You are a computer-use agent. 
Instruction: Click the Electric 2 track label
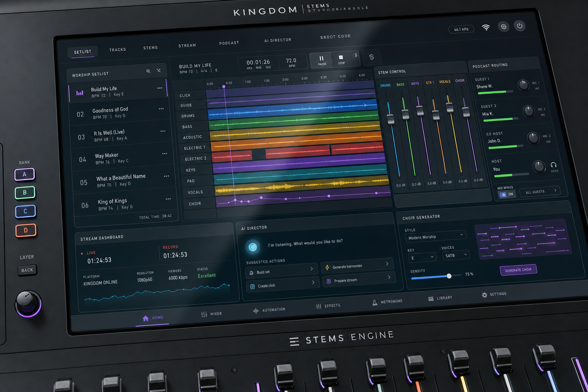tap(196, 158)
